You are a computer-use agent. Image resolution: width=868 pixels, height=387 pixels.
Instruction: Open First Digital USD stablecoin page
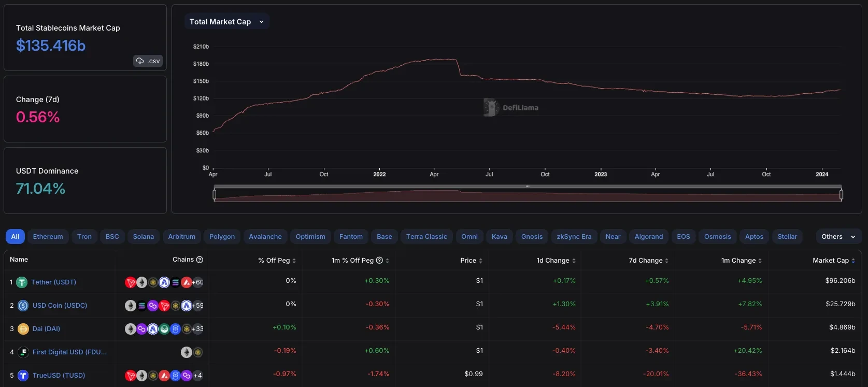tap(69, 352)
